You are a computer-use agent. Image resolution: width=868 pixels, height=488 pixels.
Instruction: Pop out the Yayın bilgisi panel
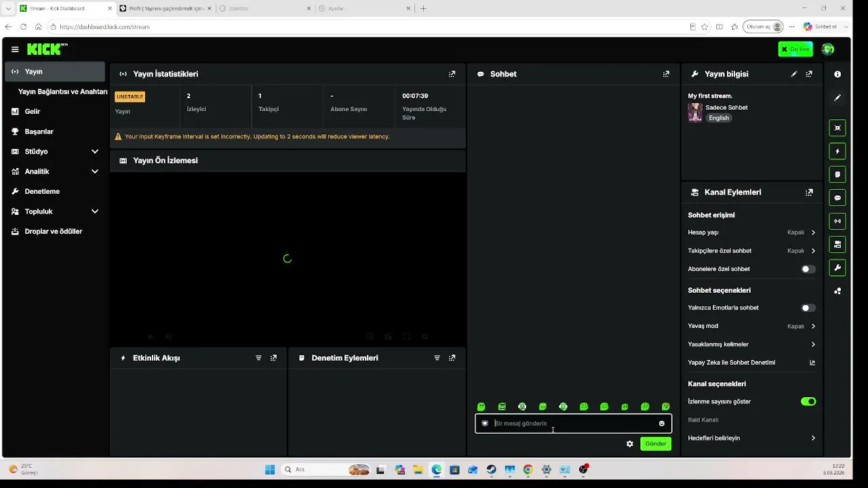(x=809, y=74)
